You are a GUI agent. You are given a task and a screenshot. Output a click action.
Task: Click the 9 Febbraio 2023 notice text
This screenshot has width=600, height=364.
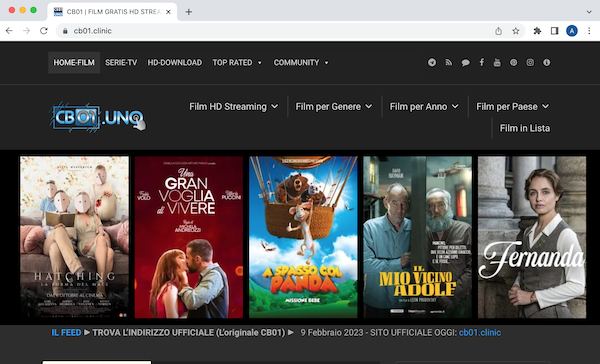click(379, 333)
